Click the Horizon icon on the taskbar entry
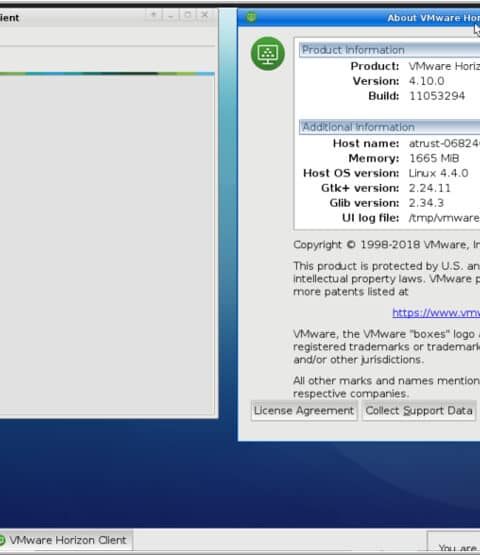 [x=2, y=540]
